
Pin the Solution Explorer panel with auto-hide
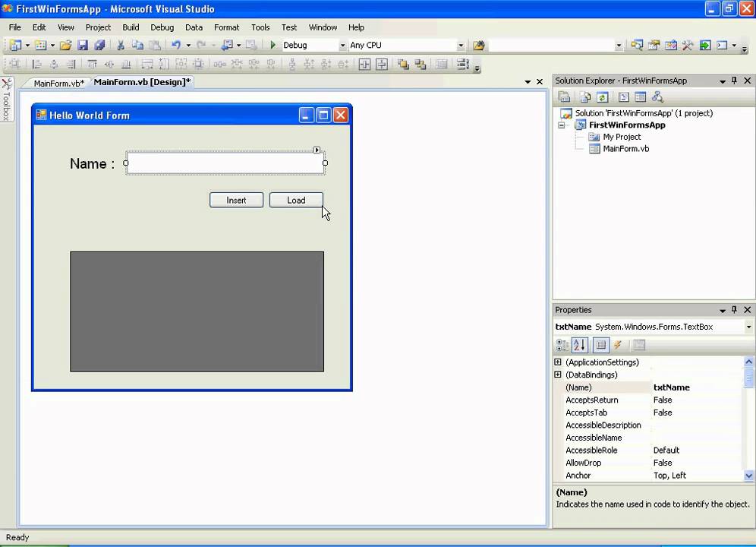point(734,81)
